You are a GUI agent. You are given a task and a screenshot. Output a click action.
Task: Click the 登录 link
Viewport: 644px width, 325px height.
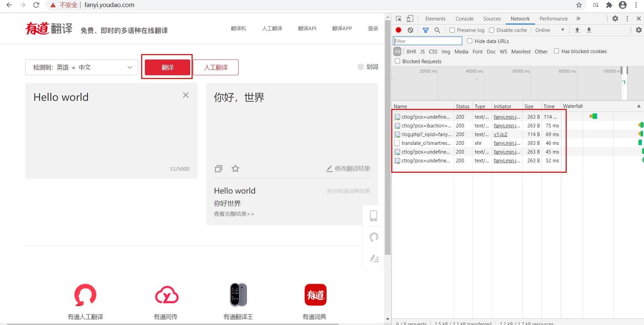point(373,29)
